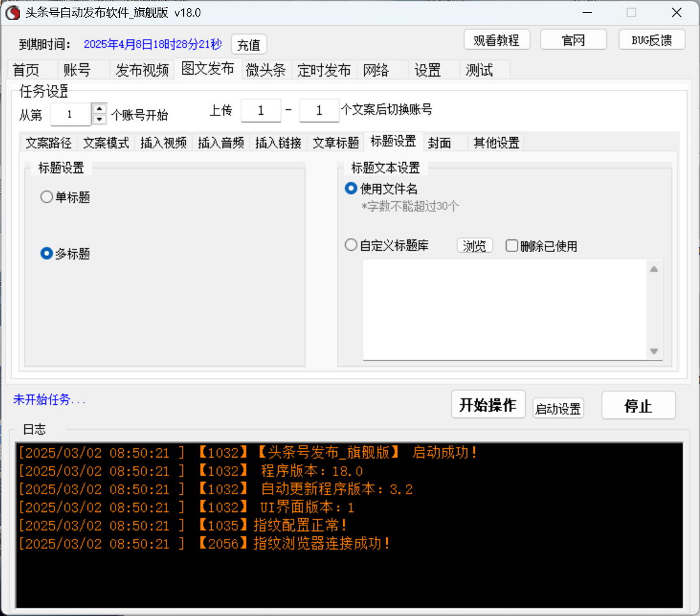The height and width of the screenshot is (616, 700).
Task: Close the 头条号自动发布软件 window
Action: [x=676, y=13]
